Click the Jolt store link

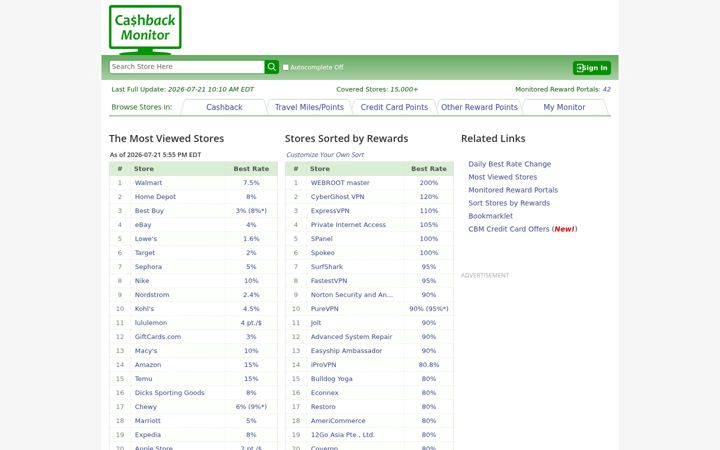(x=316, y=323)
